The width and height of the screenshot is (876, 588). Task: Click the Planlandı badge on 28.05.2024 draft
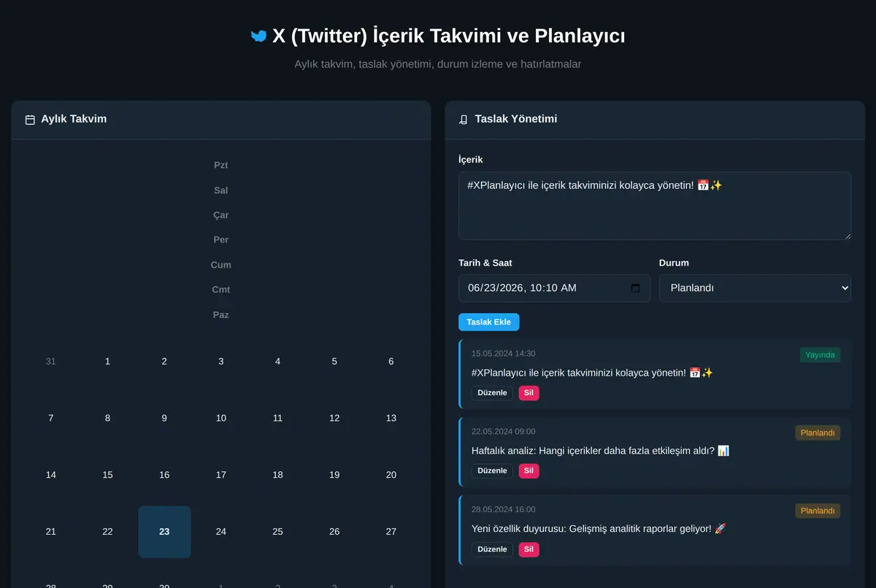point(818,511)
